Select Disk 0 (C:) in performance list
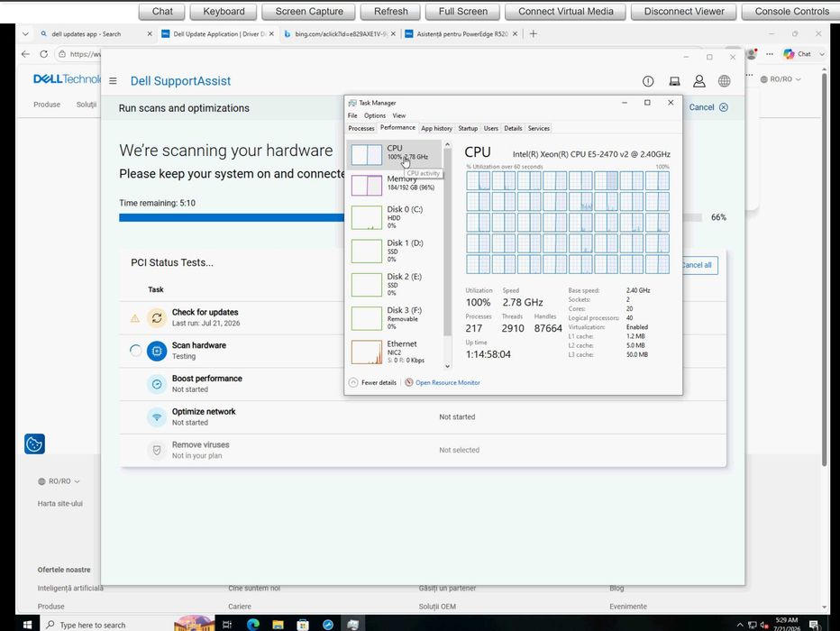840x631 pixels. point(395,217)
